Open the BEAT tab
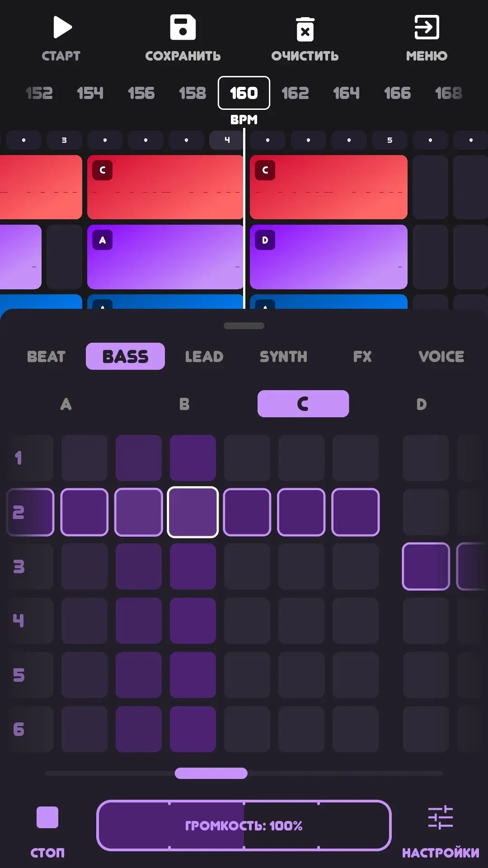The width and height of the screenshot is (488, 868). point(46,357)
